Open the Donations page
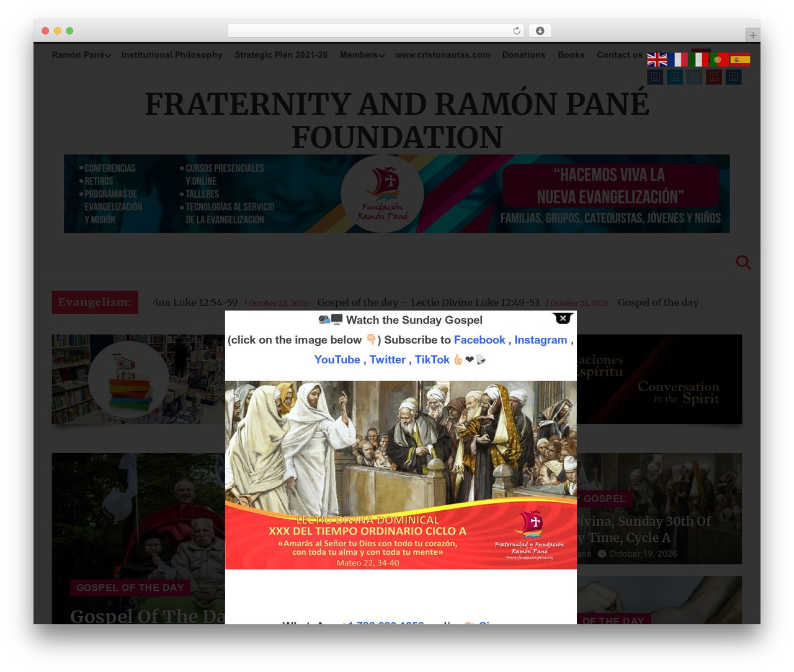Viewport: 794px width, 672px height. click(x=524, y=55)
